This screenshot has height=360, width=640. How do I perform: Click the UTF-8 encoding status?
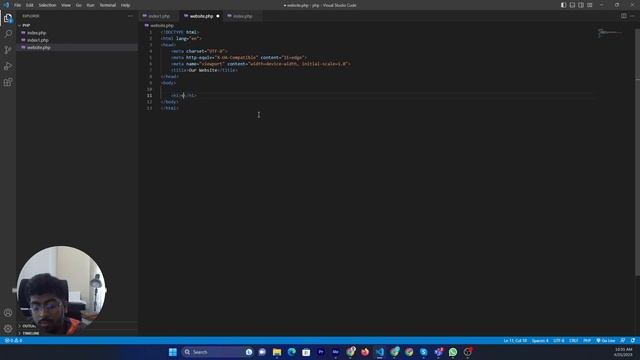coord(558,340)
